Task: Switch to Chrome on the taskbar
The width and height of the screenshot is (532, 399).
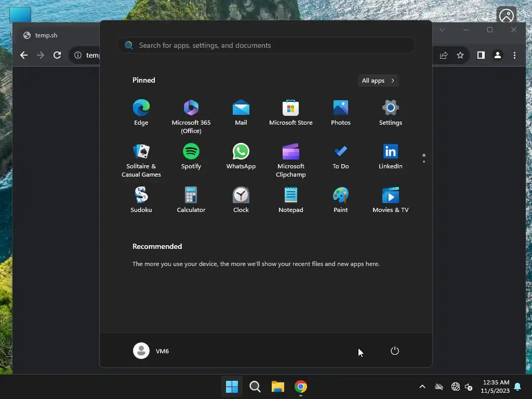Action: pos(301,387)
